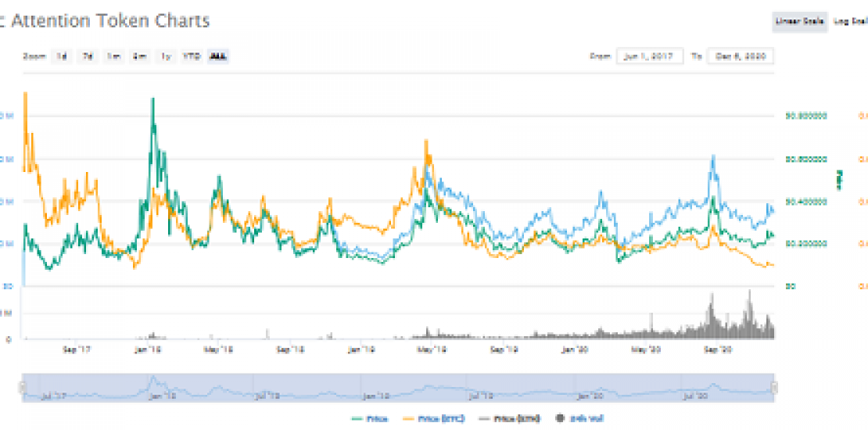
Task: Set chart zoom to 1d
Action: tap(60, 56)
